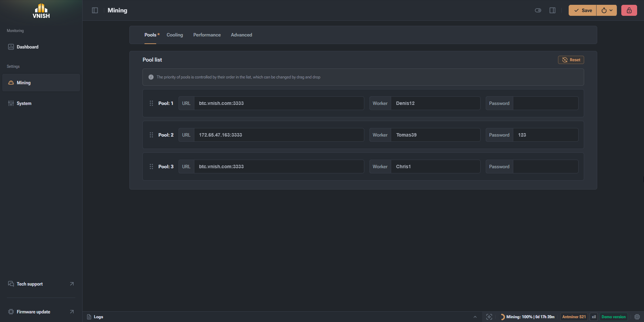644x322 pixels.
Task: Expand the logs panel with the chevron
Action: (x=475, y=317)
